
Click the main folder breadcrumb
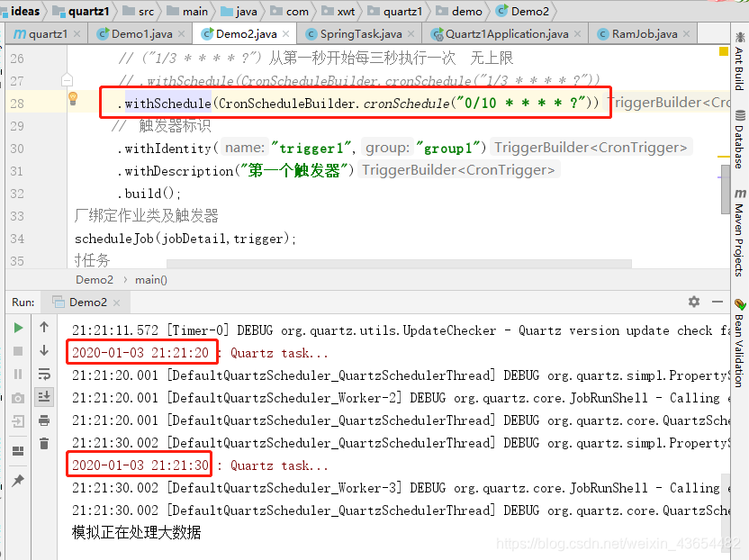tap(187, 11)
